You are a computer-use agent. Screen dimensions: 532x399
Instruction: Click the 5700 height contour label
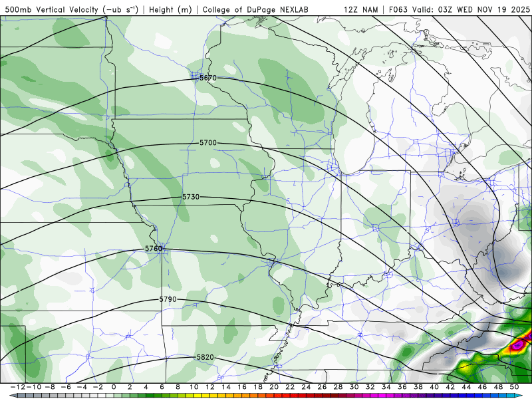[x=208, y=143]
